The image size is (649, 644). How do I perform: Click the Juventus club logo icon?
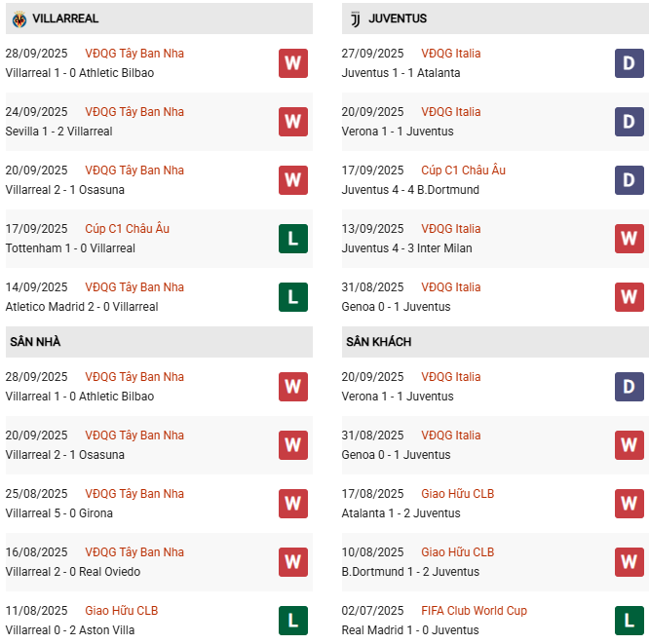tap(355, 19)
